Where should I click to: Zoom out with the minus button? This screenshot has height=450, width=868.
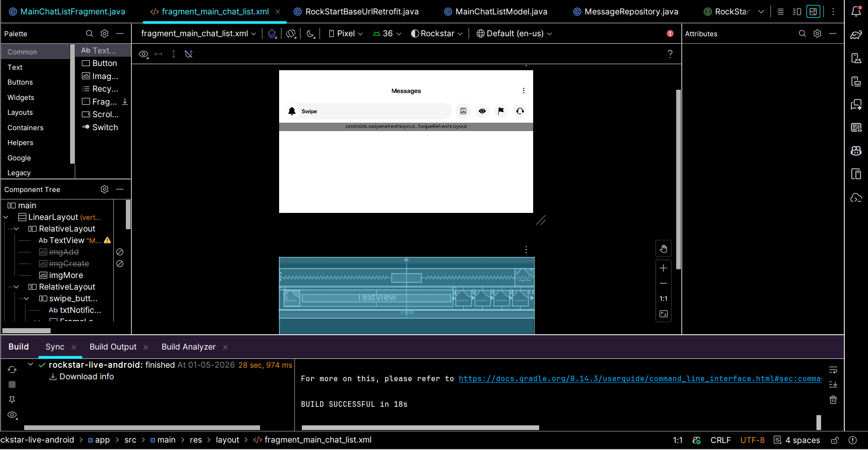(664, 283)
